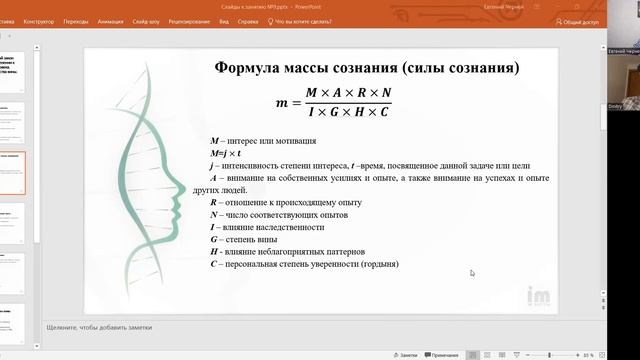
Task: Click the zoom percentage value
Action: tap(588, 355)
